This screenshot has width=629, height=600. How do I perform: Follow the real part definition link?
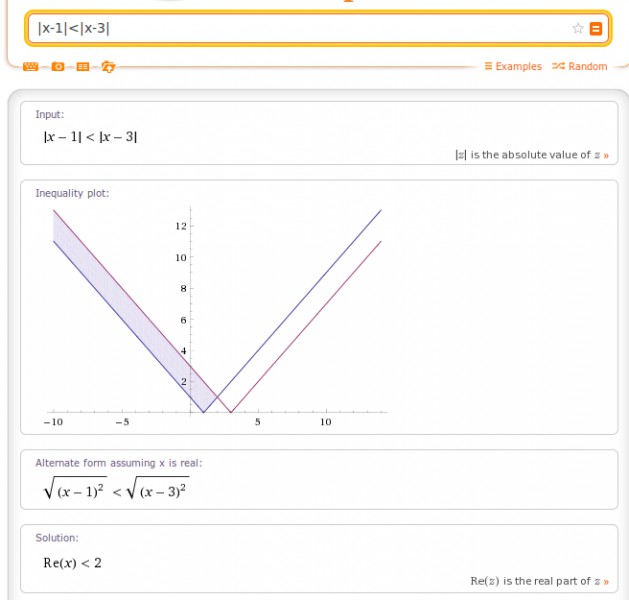(x=539, y=581)
